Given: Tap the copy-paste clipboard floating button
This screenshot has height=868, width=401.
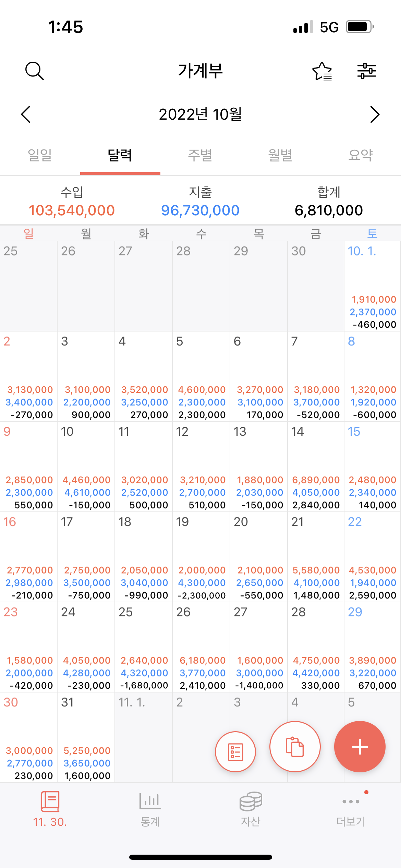Looking at the screenshot, I should coord(295,746).
